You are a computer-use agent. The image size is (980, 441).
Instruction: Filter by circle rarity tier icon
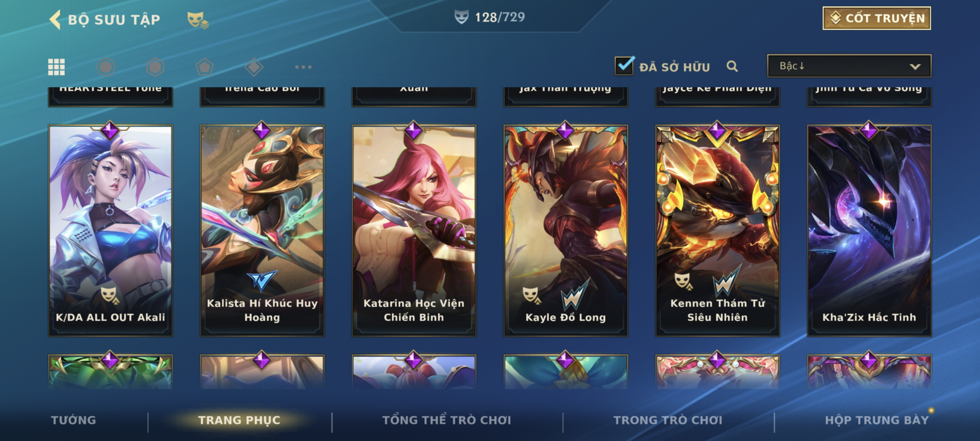tap(106, 67)
